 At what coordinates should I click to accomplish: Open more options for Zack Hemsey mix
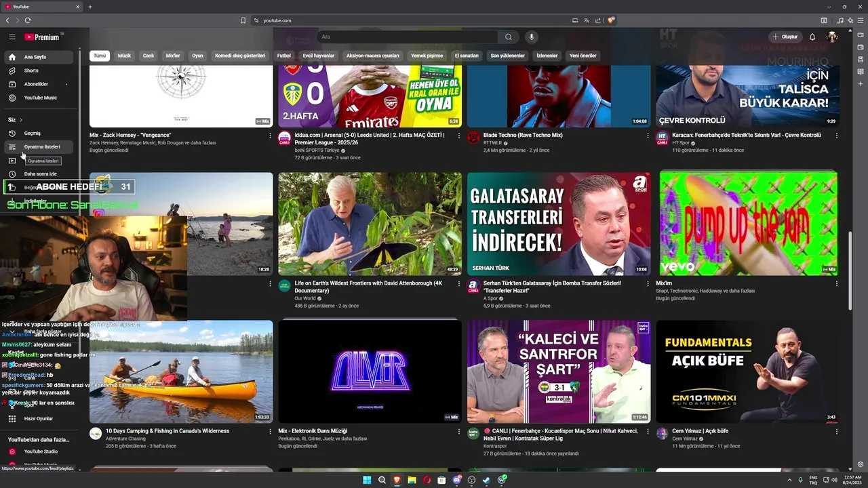pos(270,136)
